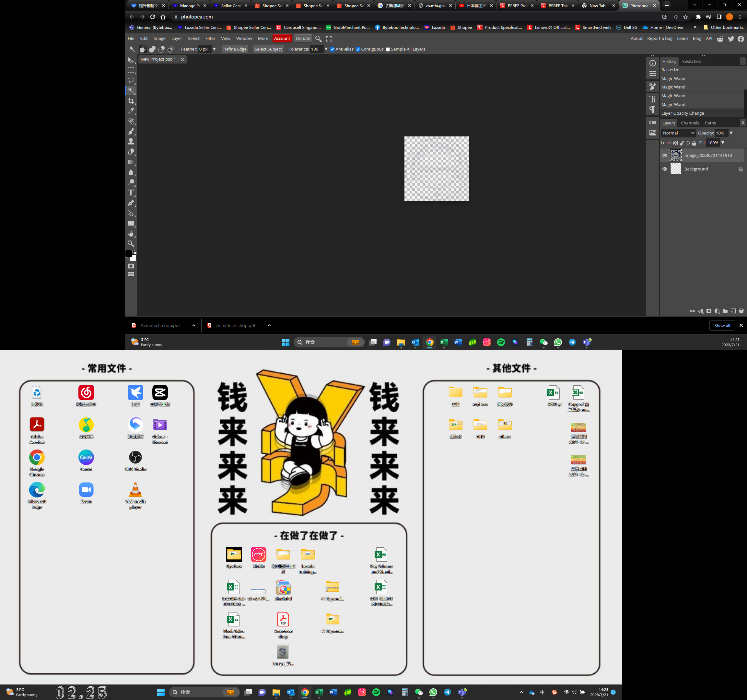This screenshot has width=747, height=700.
Task: Enable Sample All Layers checkbox
Action: click(x=388, y=49)
